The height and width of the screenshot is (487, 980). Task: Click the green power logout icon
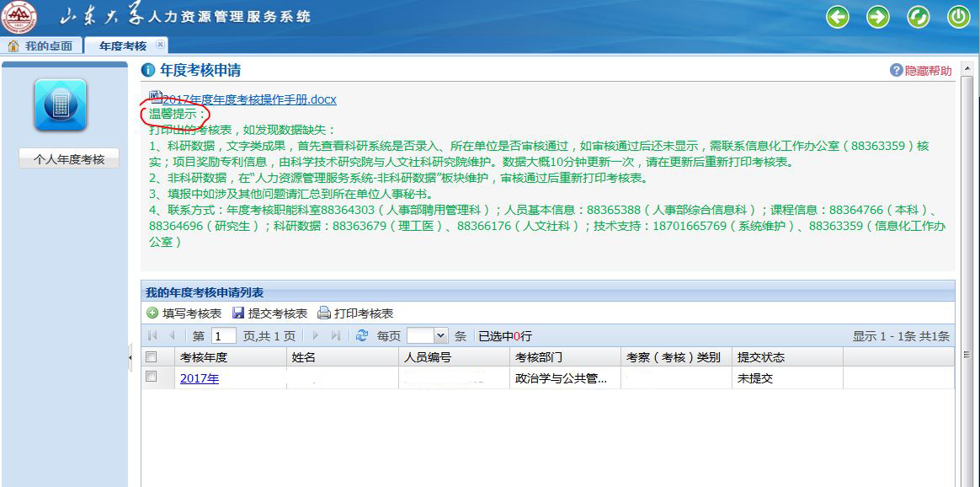pyautogui.click(x=958, y=17)
